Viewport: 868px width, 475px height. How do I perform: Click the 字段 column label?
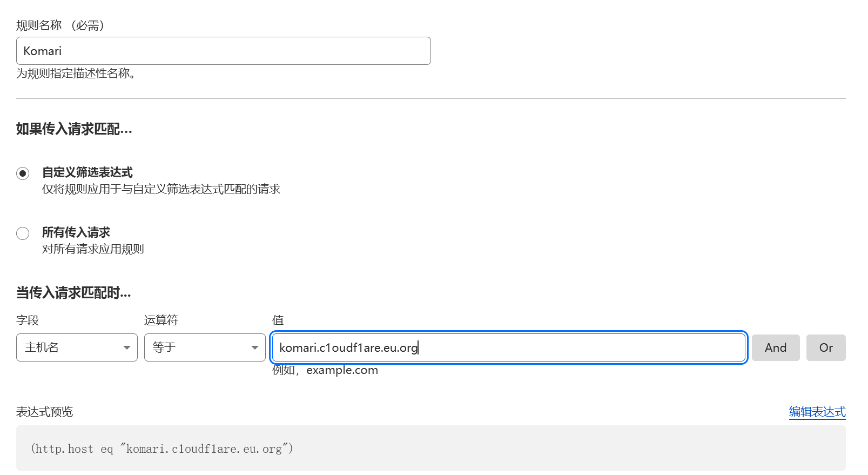tap(28, 320)
